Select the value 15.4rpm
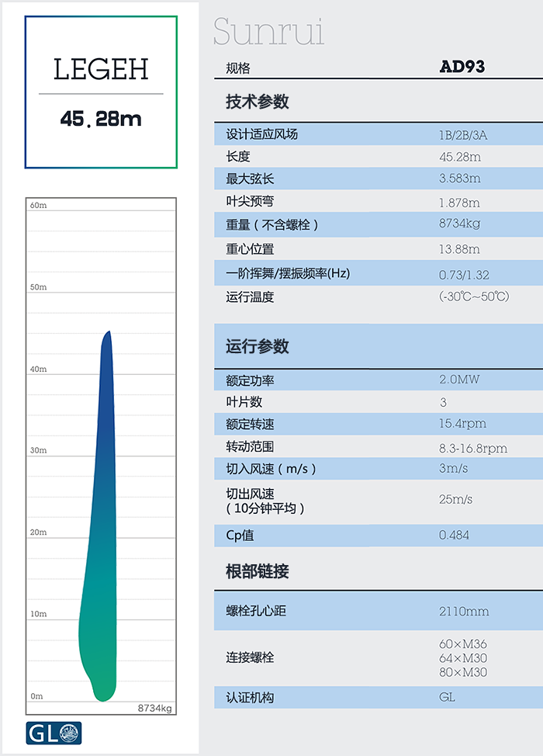Image resolution: width=543 pixels, height=756 pixels. pyautogui.click(x=462, y=423)
